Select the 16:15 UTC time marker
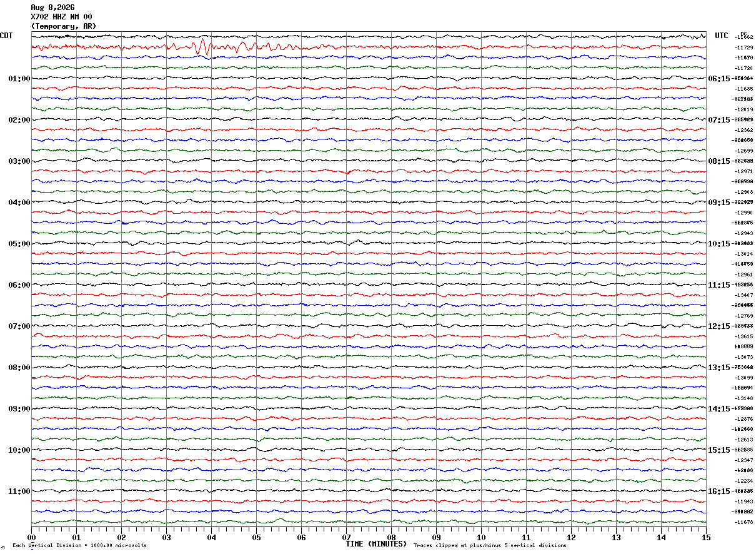This screenshot has height=554, width=756. [x=719, y=491]
